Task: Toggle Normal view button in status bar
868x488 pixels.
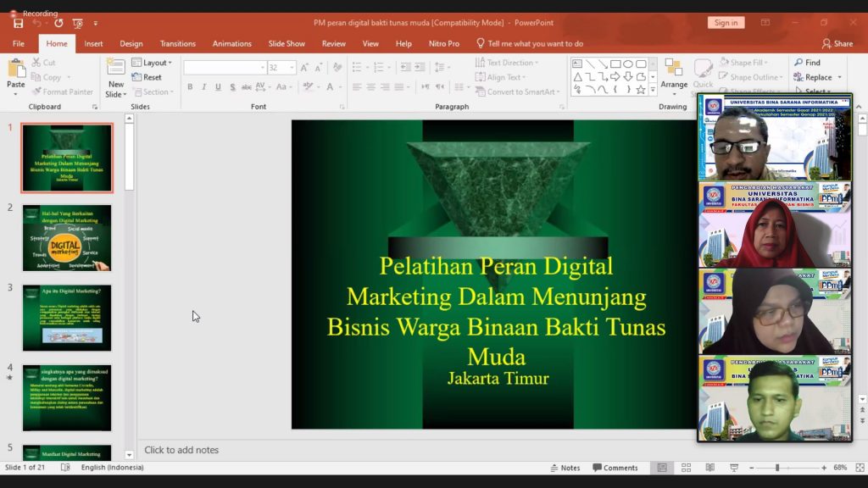Action: pos(663,468)
